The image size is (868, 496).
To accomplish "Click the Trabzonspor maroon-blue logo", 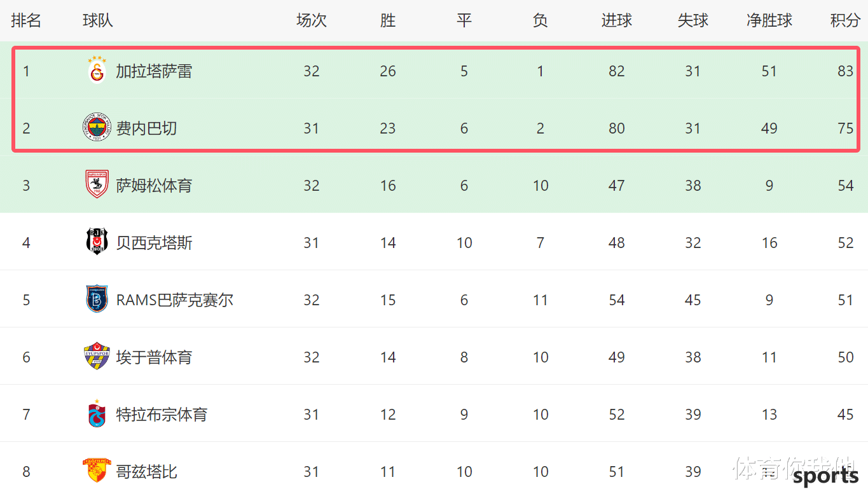I will (x=97, y=414).
